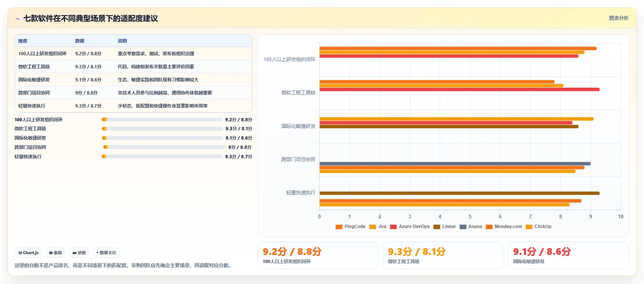
Task: Click the 数据卡片 pill tag
Action: [106, 253]
